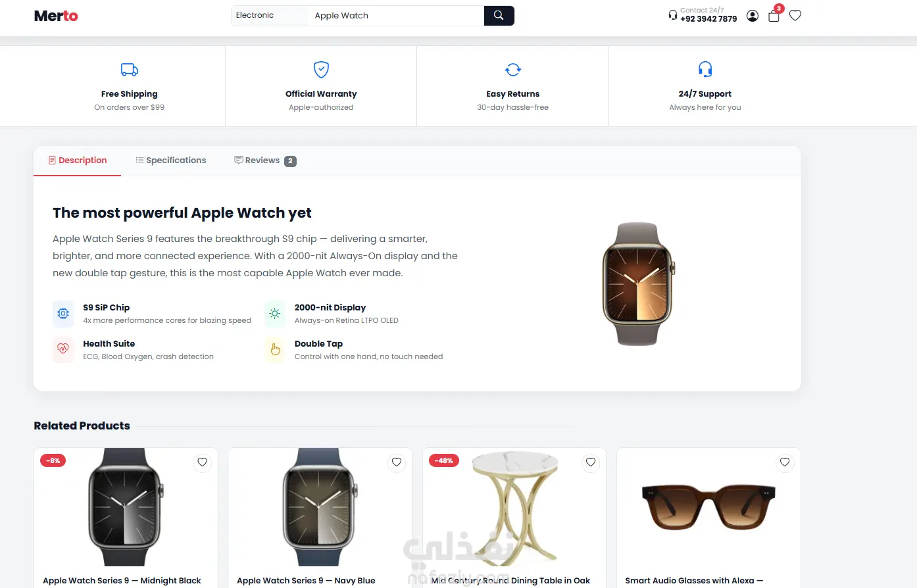
Task: Click the headset contact icon
Action: coord(673,14)
